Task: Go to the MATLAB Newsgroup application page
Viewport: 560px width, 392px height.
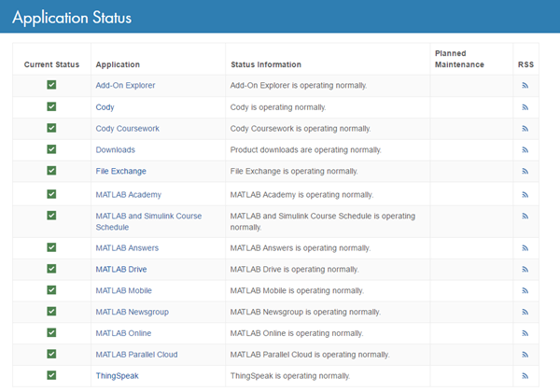Action: pyautogui.click(x=132, y=312)
